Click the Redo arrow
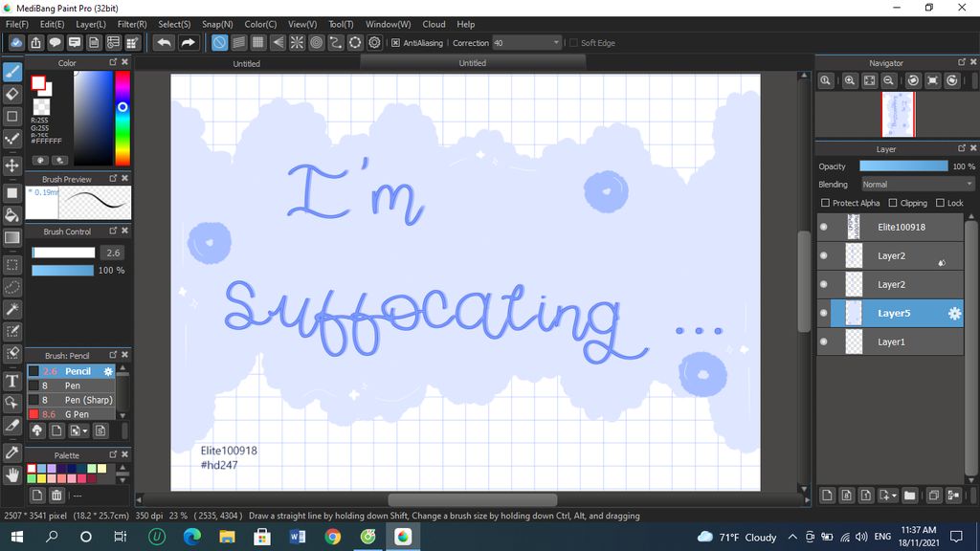 point(188,42)
